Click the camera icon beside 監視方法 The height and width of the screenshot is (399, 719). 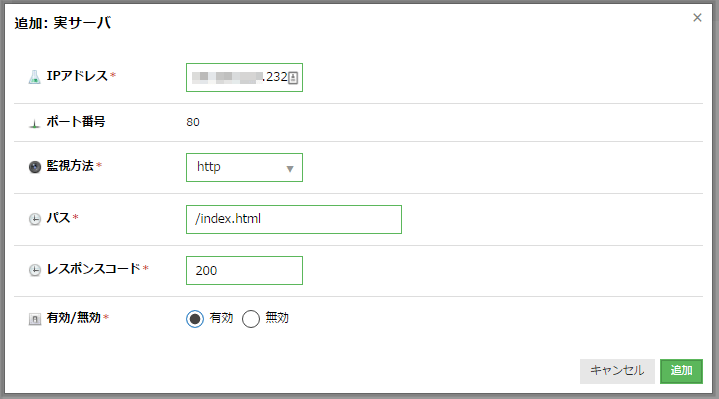point(35,167)
